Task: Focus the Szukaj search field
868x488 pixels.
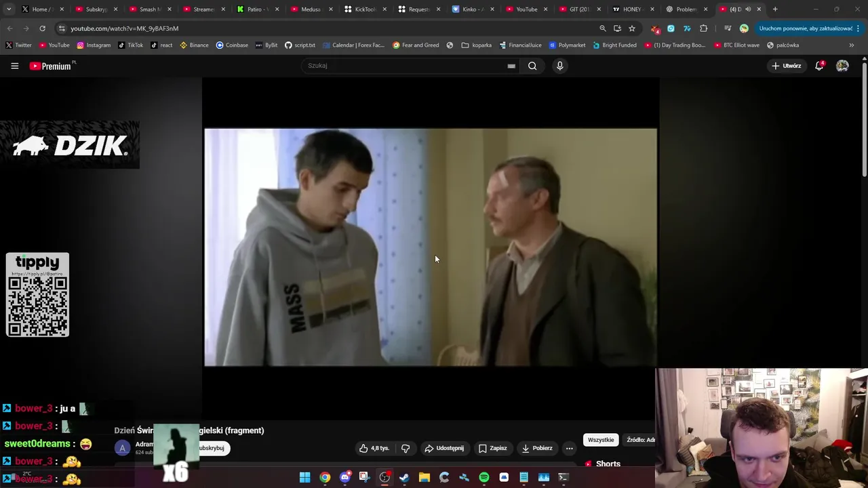Action: click(403, 66)
